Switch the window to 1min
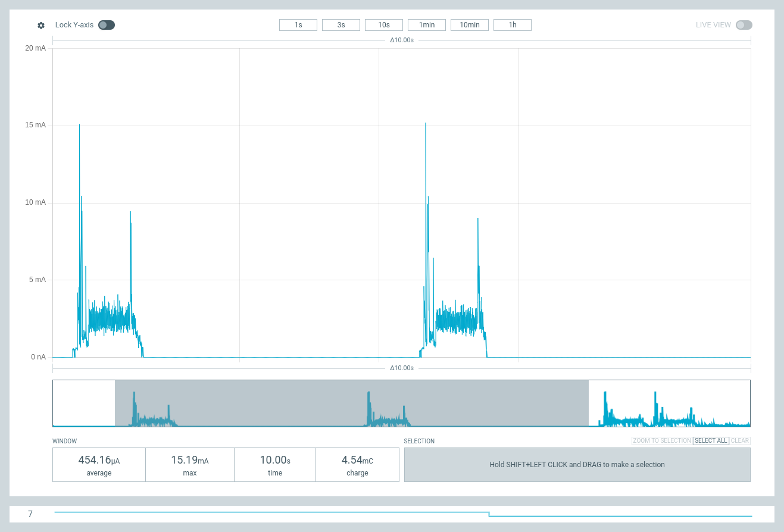Screen dimensions: 784x532 point(427,25)
